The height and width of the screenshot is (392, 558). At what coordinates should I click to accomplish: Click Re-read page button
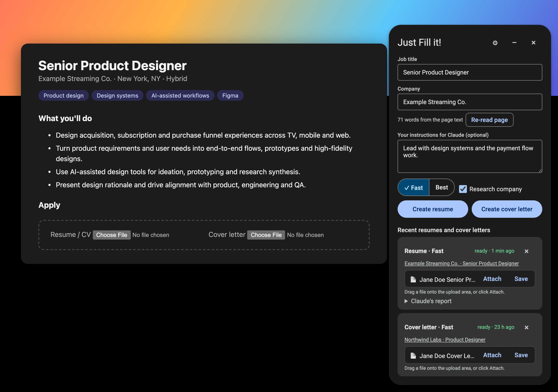point(489,120)
